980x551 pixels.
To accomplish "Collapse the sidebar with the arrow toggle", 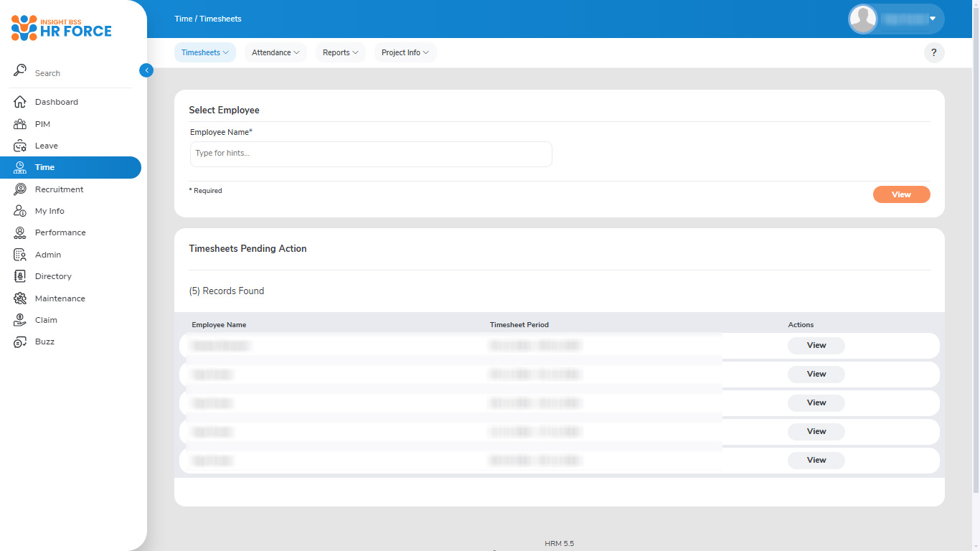I will [x=146, y=70].
